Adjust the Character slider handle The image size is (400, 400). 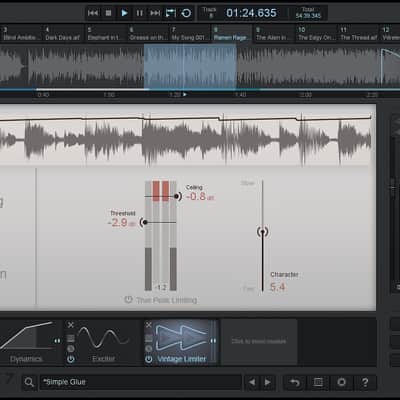point(263,232)
